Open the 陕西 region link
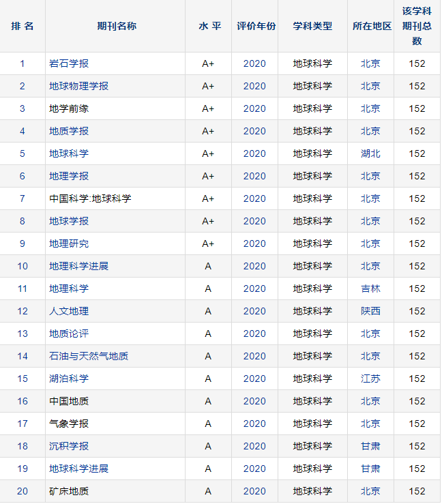The width and height of the screenshot is (442, 504). click(x=370, y=311)
